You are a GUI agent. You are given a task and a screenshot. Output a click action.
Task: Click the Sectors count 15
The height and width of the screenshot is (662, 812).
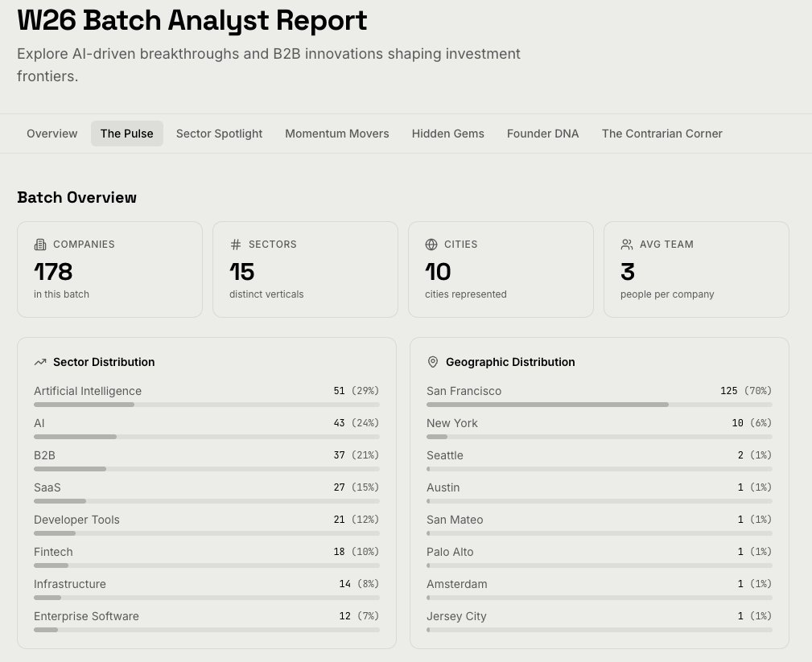[x=242, y=272]
